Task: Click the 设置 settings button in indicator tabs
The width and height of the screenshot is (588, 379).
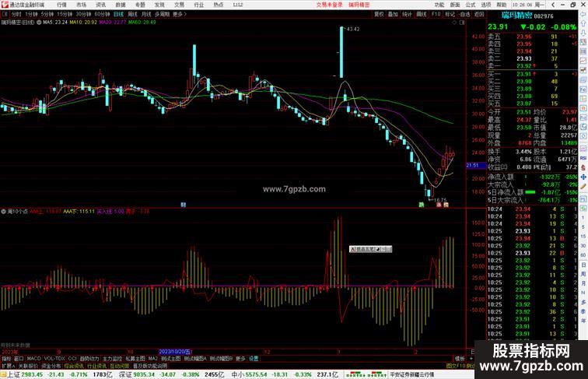Action: [254, 359]
